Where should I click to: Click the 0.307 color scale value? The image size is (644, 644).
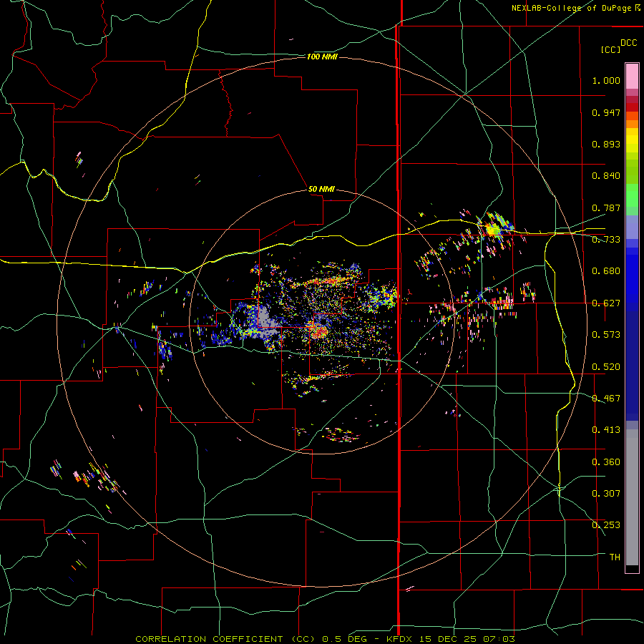(606, 494)
